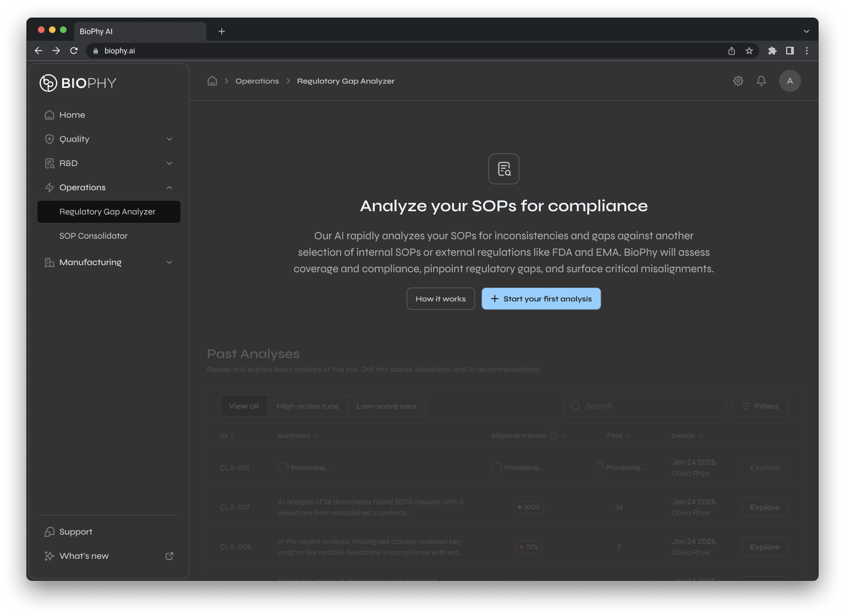Click Explore for the CLA-007 analysis
This screenshot has height=616, width=845.
[x=764, y=507]
